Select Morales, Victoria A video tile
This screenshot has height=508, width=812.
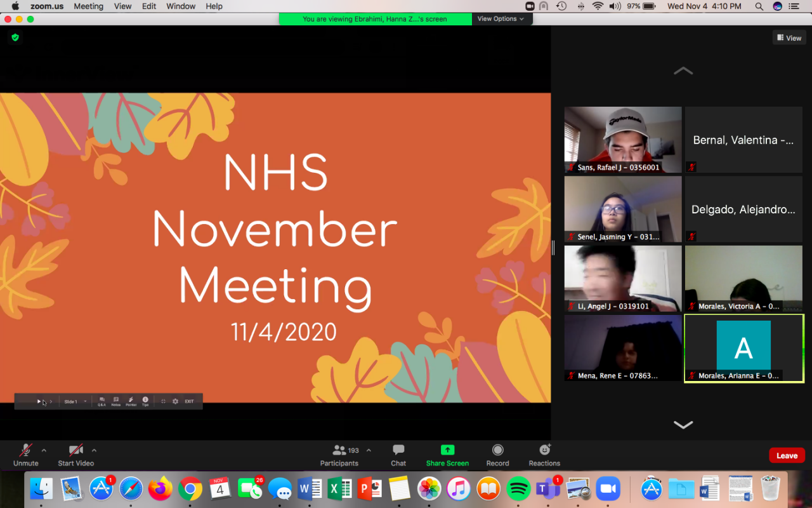(743, 279)
